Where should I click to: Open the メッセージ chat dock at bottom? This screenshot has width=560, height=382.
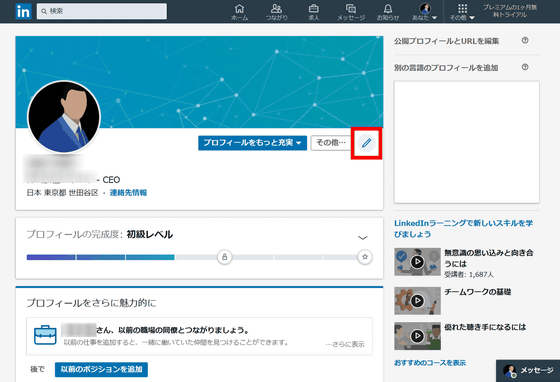tap(528, 371)
